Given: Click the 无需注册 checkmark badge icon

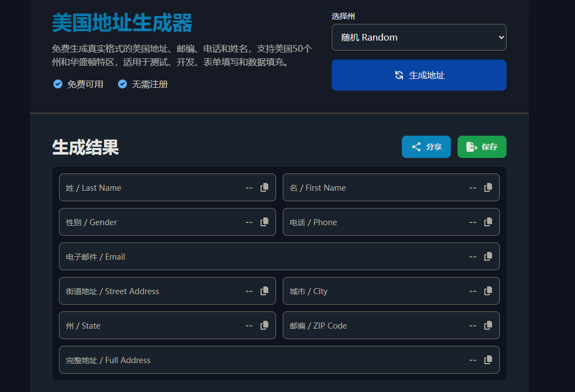Looking at the screenshot, I should pos(122,84).
